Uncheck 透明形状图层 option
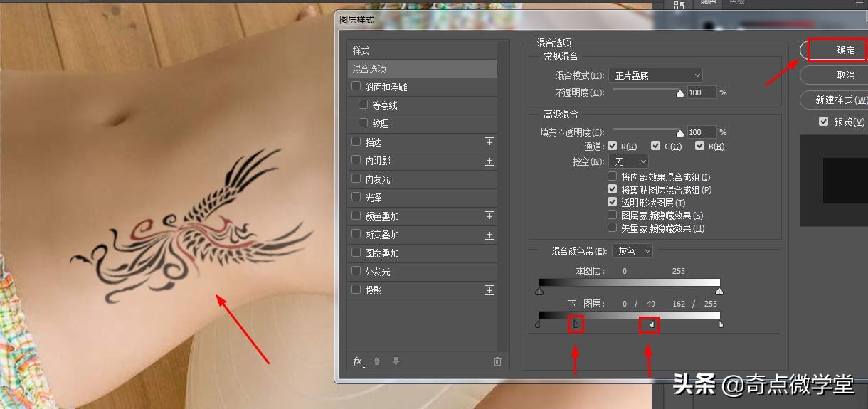Screen dimensions: 868x409 613,203
